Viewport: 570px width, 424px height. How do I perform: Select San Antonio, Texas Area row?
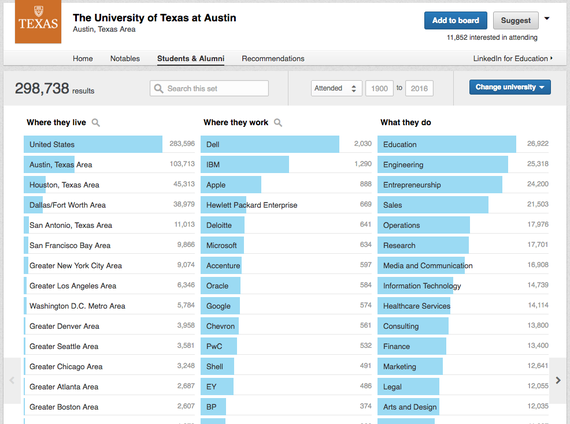click(109, 225)
